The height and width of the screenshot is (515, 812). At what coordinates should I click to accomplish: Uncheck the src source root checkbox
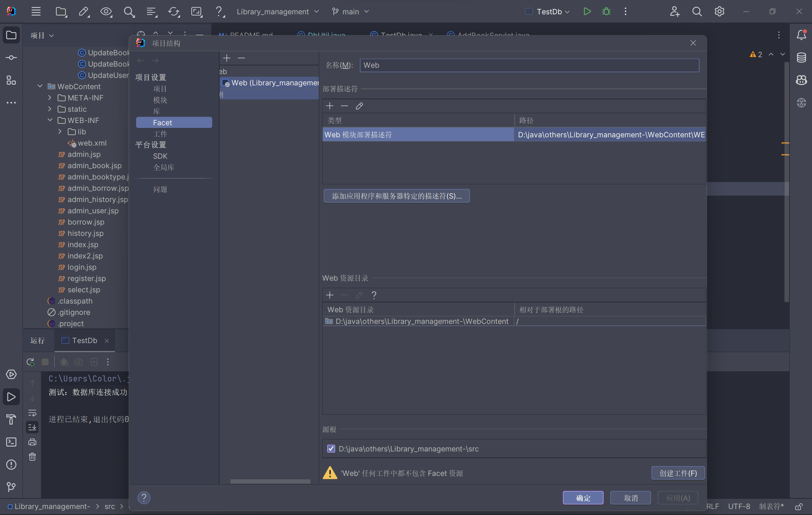click(331, 449)
